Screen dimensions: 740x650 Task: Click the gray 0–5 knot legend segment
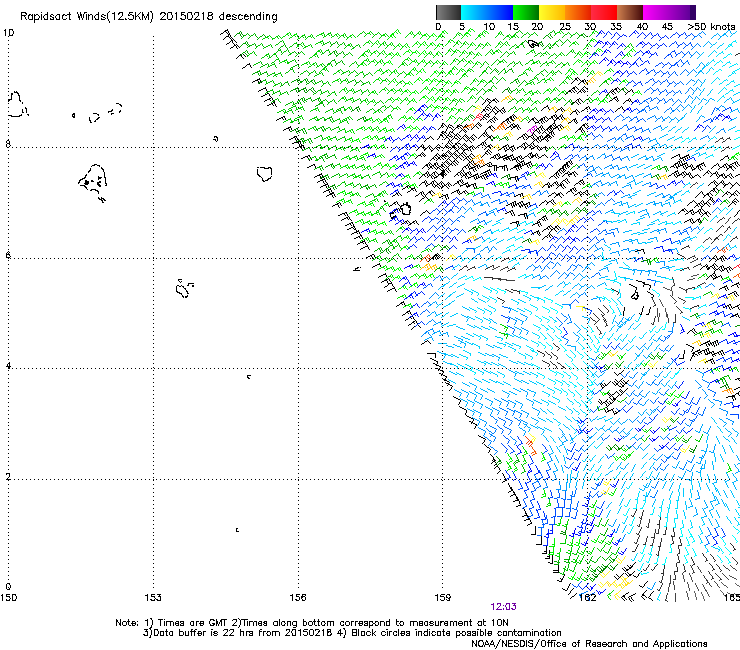point(448,12)
